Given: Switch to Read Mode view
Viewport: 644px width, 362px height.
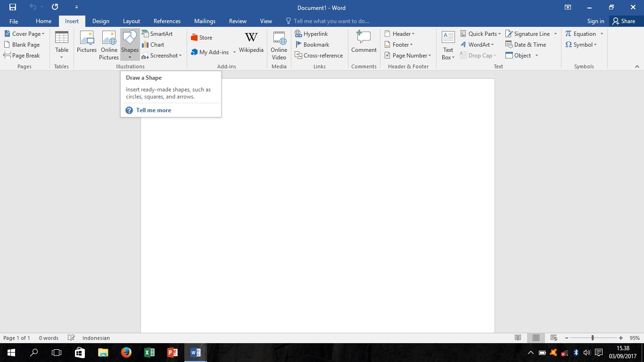Looking at the screenshot, I should tap(518, 338).
